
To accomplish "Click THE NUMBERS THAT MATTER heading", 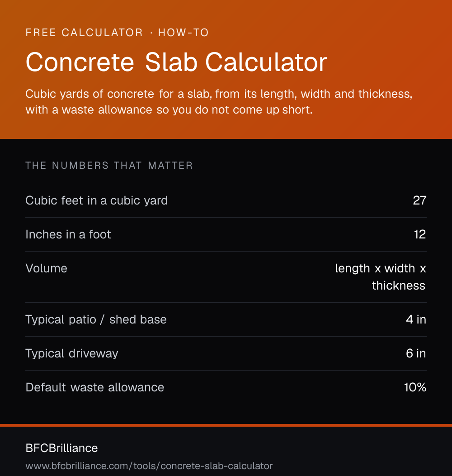I will coord(109,166).
